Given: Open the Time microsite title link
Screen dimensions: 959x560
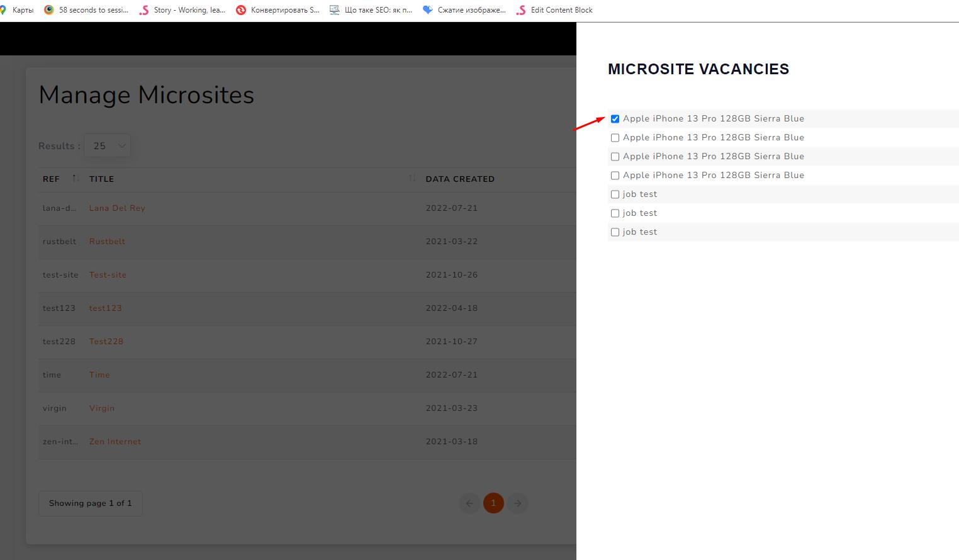Looking at the screenshot, I should tap(99, 375).
